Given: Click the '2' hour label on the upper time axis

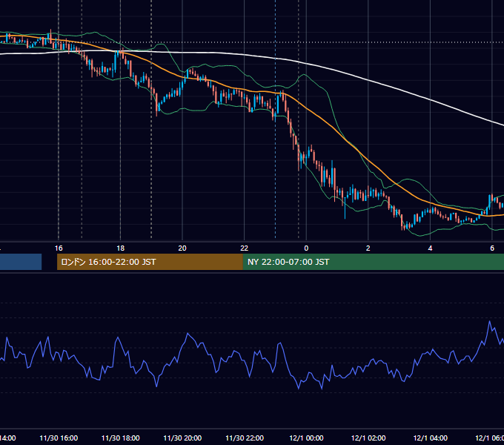Looking at the screenshot, I should 368,248.
